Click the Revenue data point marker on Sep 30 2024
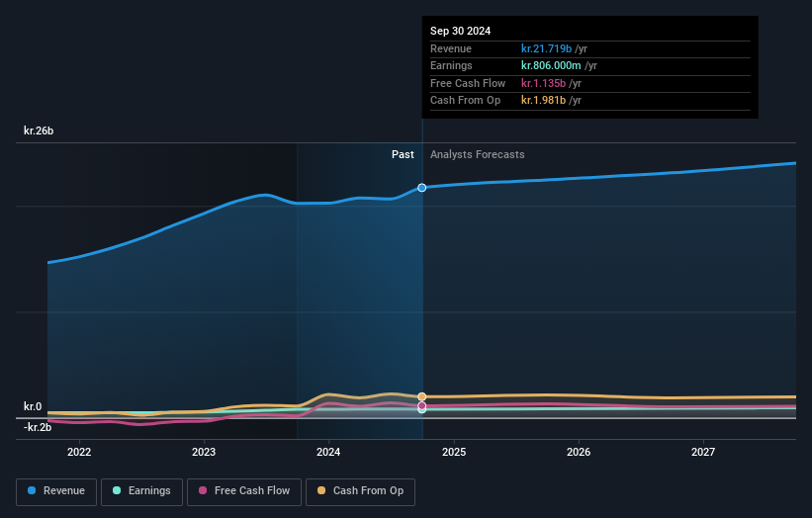812x518 pixels. click(x=422, y=188)
